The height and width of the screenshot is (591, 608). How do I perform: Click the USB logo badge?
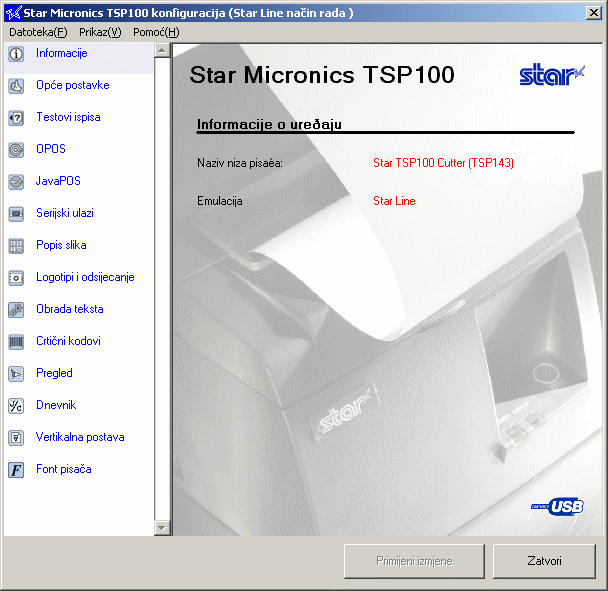pos(557,506)
